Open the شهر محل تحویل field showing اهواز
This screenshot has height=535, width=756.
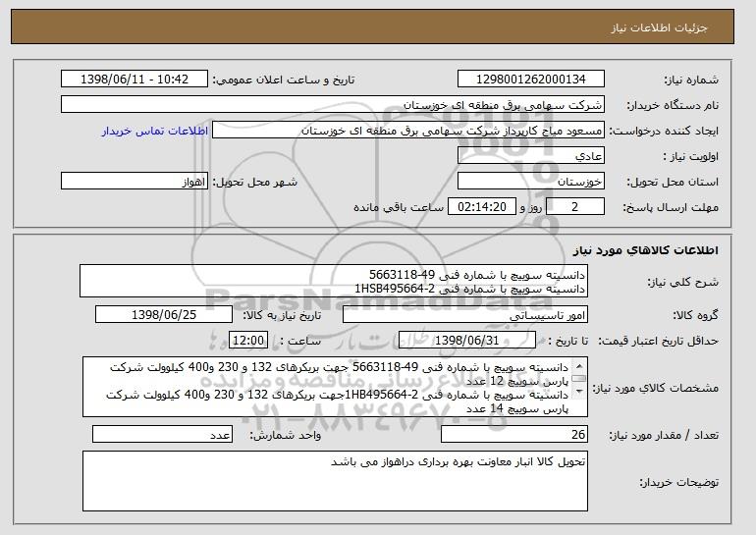pyautogui.click(x=135, y=182)
